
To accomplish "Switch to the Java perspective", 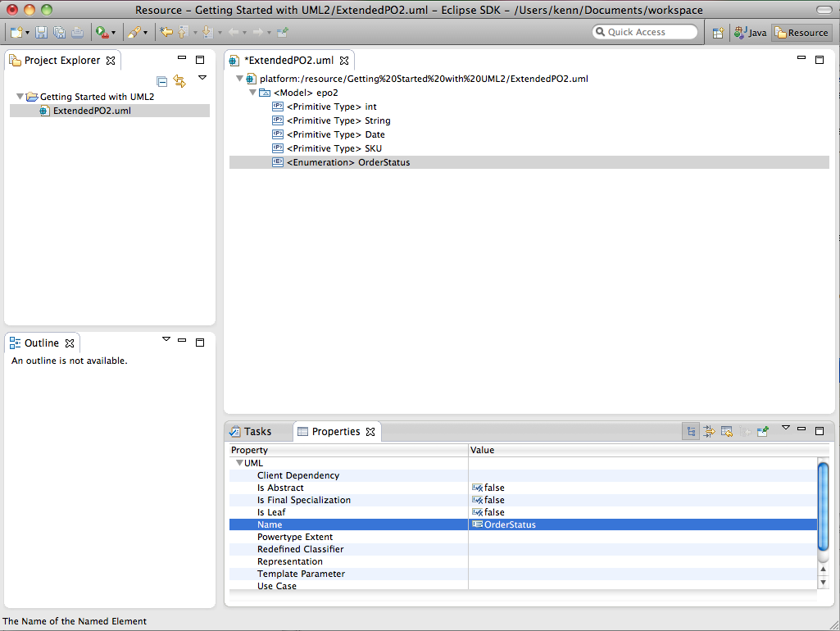I will tap(750, 33).
